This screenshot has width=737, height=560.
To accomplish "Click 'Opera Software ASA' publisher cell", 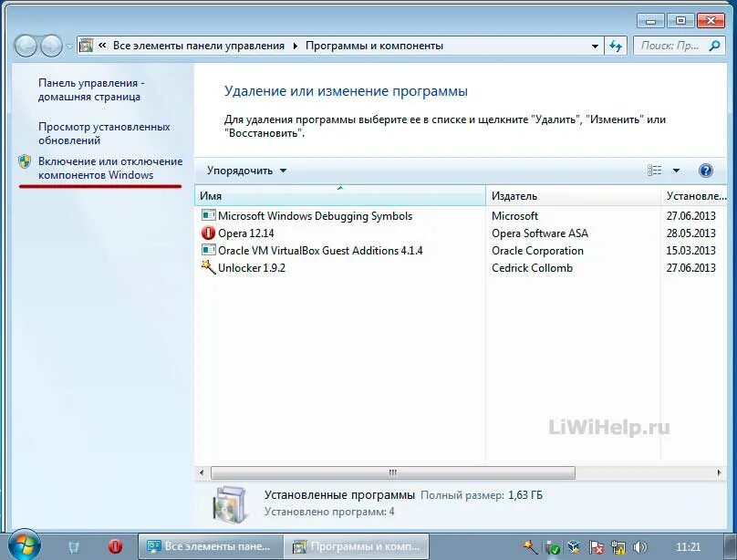I will click(x=540, y=233).
